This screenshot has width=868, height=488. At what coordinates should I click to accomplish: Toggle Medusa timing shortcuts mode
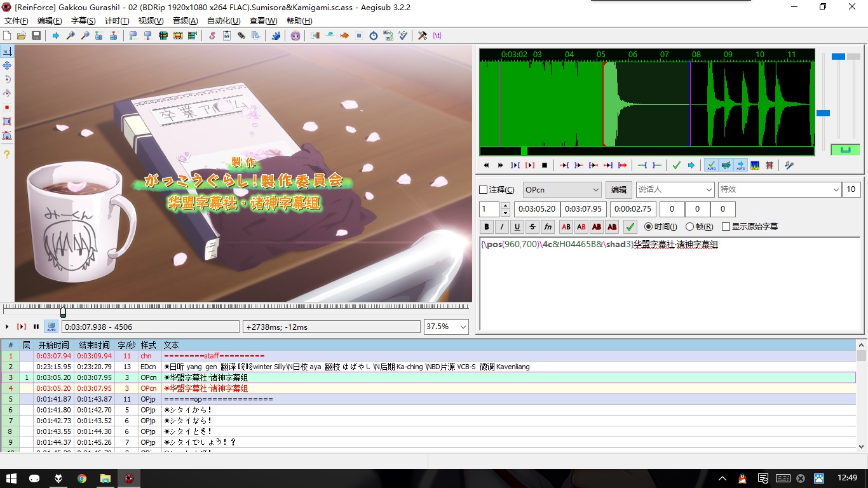[x=770, y=165]
